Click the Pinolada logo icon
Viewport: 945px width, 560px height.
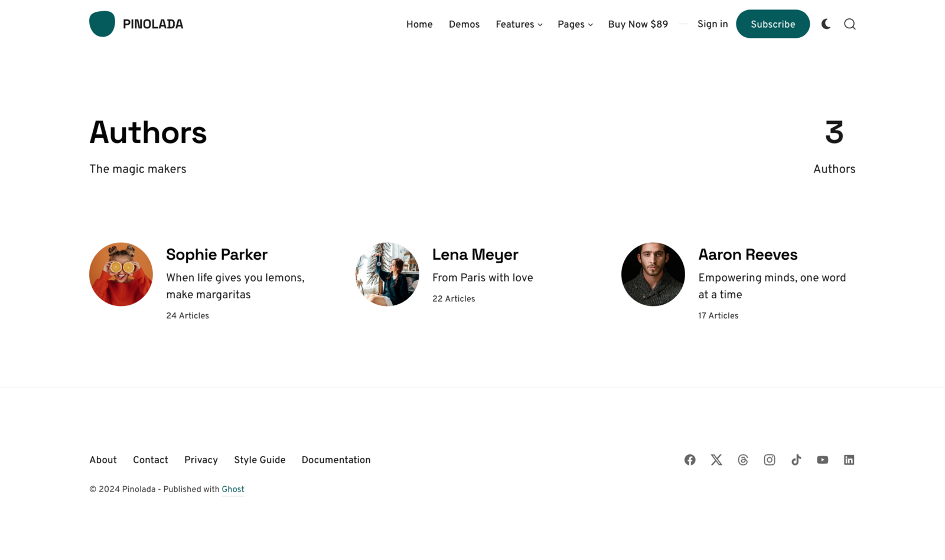coord(102,24)
